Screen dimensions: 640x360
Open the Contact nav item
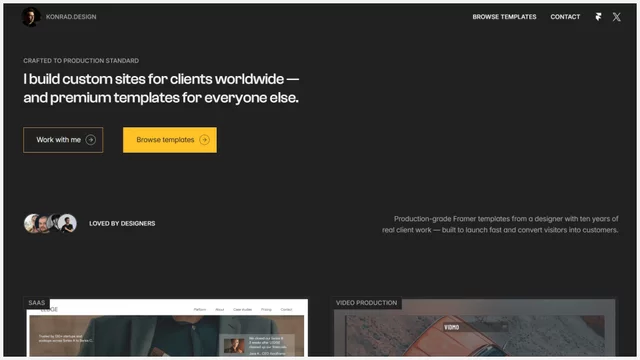[565, 17]
